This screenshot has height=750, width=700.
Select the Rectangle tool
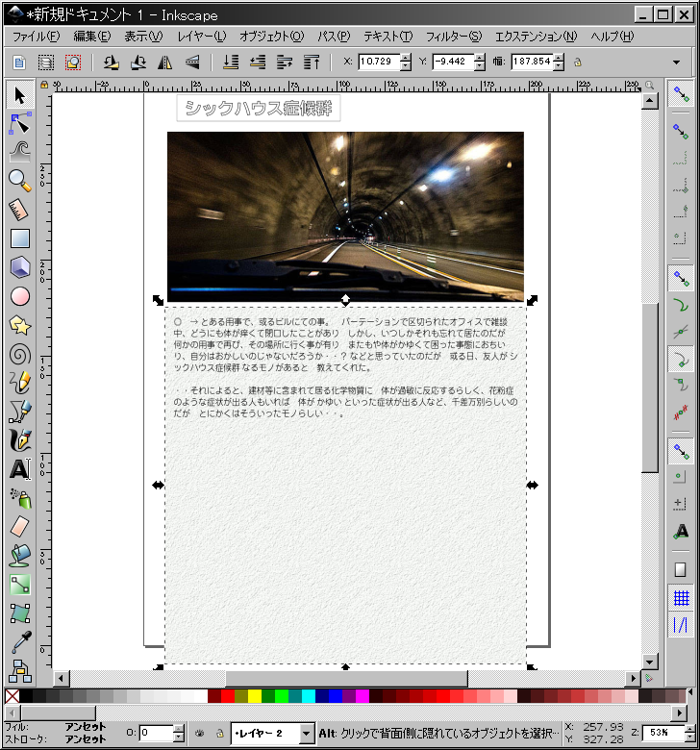tap(19, 238)
